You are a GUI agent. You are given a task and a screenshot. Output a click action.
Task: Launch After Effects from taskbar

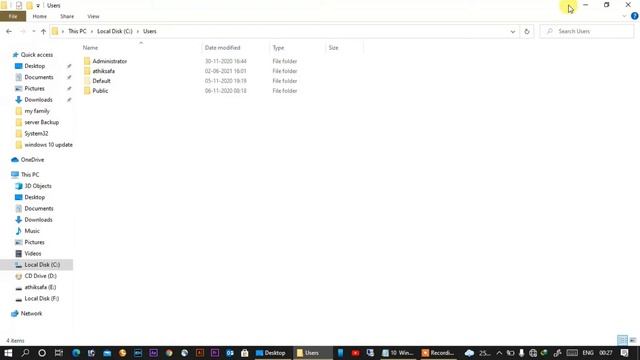pos(153,353)
